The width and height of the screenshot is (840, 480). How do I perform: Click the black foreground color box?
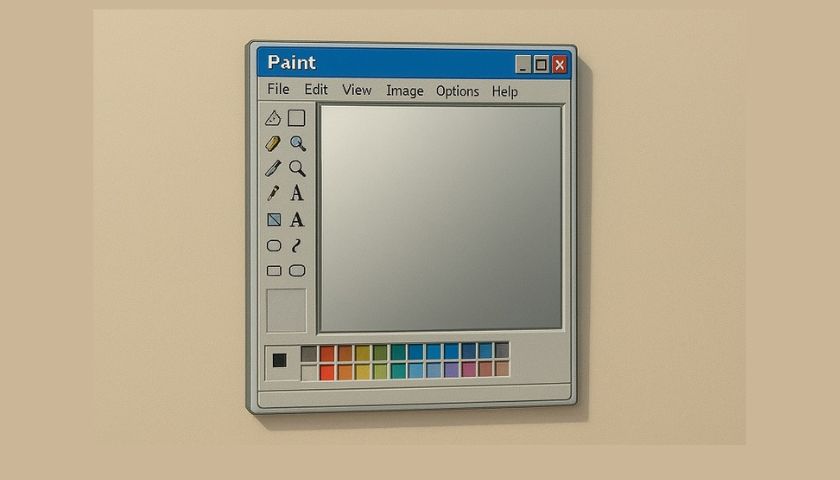280,361
